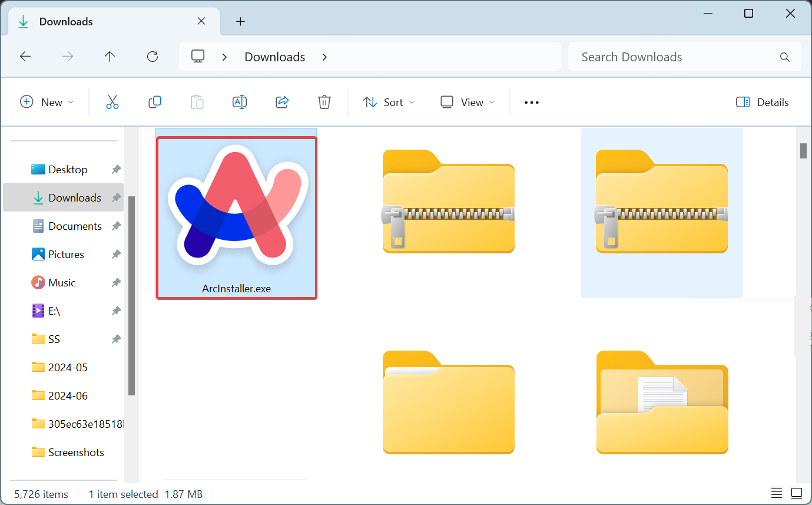Viewport: 812px width, 505px height.
Task: Expand the New menu
Action: [x=47, y=102]
